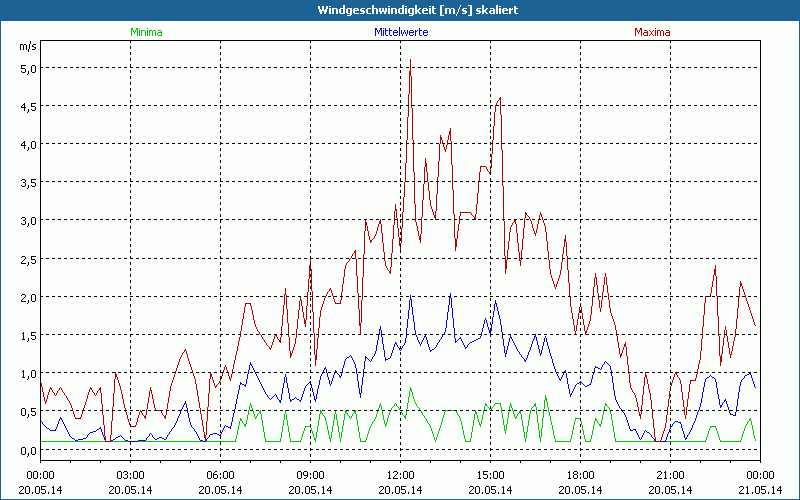Click the chart title Windgeschwindigkeit [m/s] skaliert
The width and height of the screenshot is (800, 500).
click(x=400, y=9)
